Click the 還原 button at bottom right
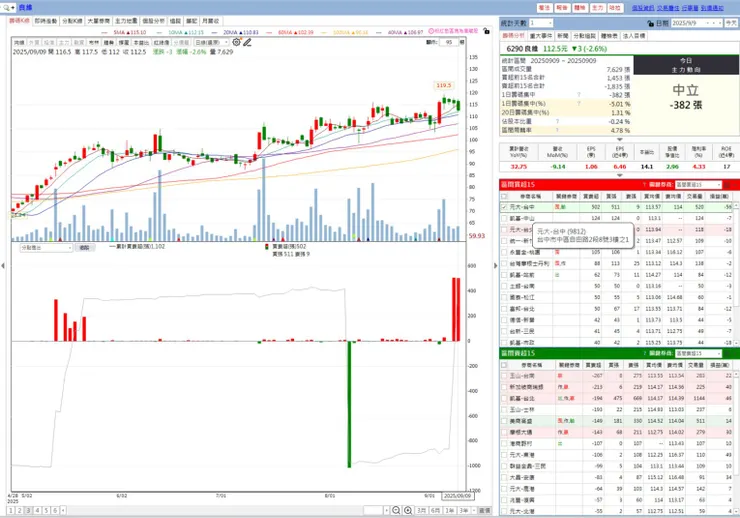 point(485,511)
